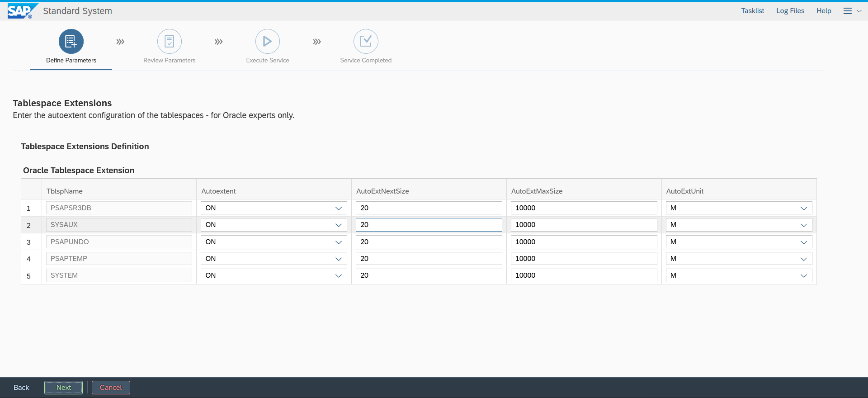
Task: Edit AutoExtMaxSize field for PSAPTEMP
Action: [584, 259]
